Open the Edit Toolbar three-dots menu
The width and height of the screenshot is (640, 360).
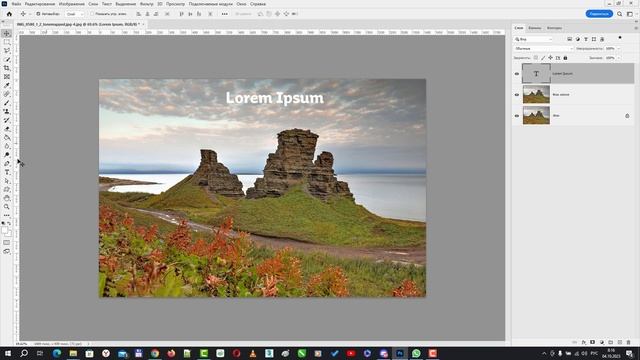coord(7,215)
